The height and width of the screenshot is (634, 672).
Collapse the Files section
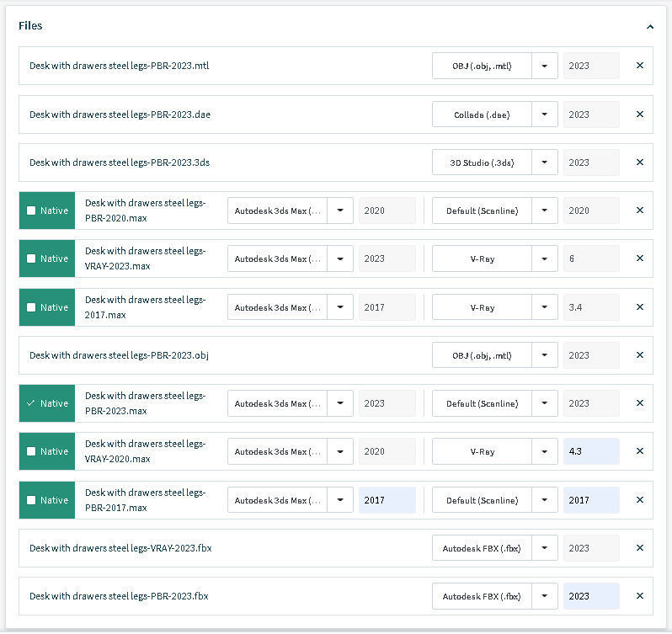click(x=650, y=26)
